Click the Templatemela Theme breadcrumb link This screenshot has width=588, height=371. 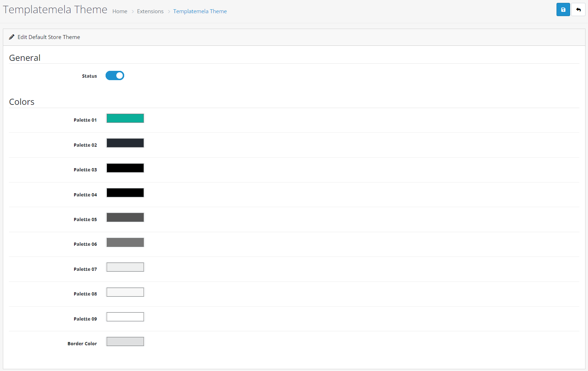(x=200, y=11)
